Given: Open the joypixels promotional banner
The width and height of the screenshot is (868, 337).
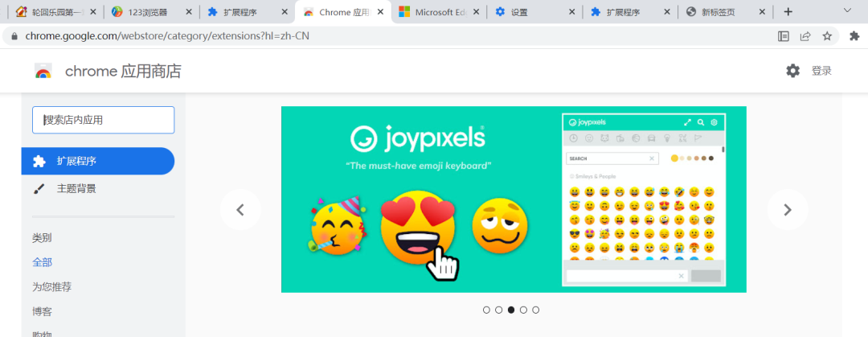Looking at the screenshot, I should pyautogui.click(x=514, y=199).
